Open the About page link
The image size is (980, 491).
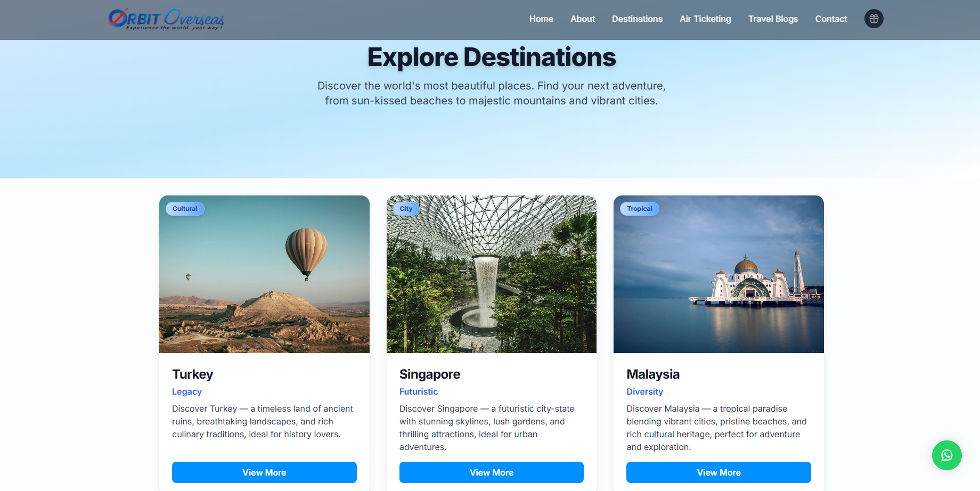583,19
